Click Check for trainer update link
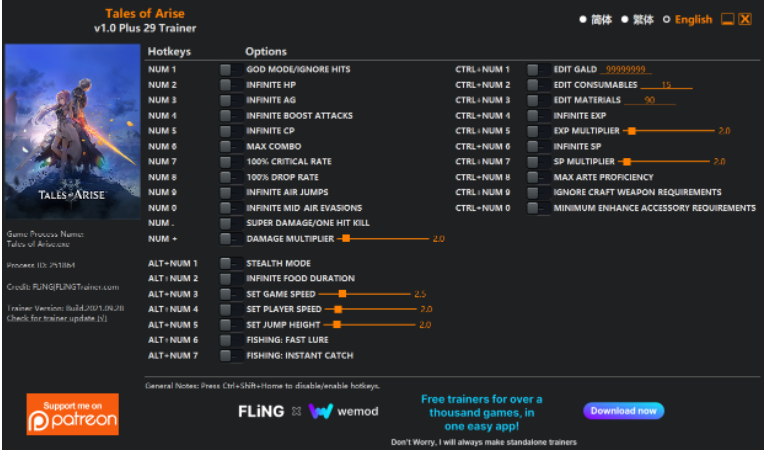Screen dimensions: 765x453 (x=57, y=318)
